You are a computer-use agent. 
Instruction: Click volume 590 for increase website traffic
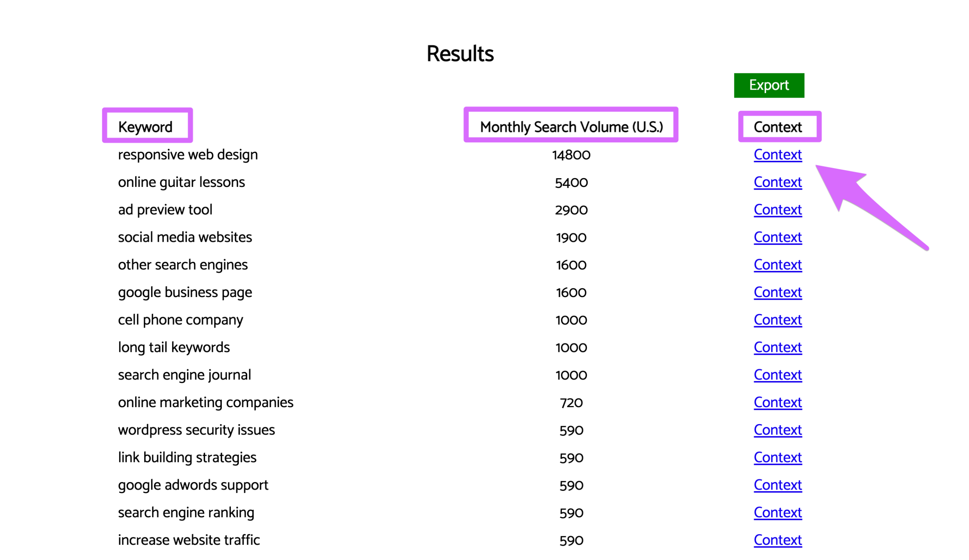pos(571,541)
